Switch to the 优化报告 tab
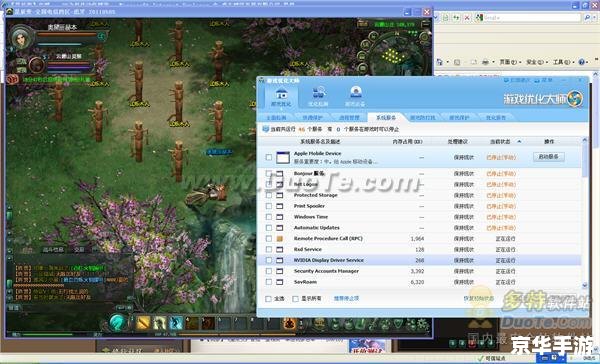The width and height of the screenshot is (600, 364). click(496, 118)
